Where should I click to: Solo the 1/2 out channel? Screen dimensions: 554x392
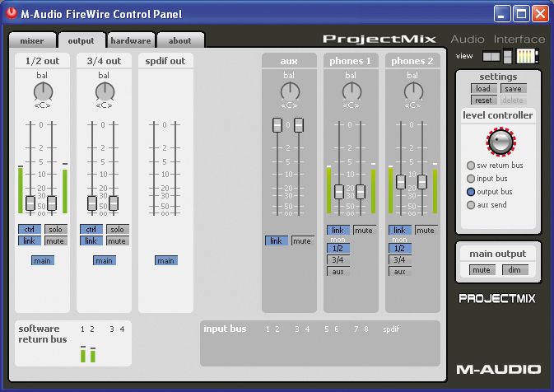click(55, 229)
